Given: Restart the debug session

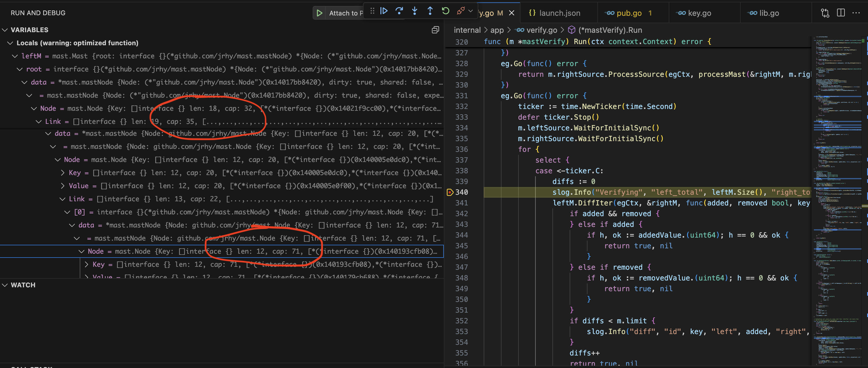Looking at the screenshot, I should tap(446, 11).
